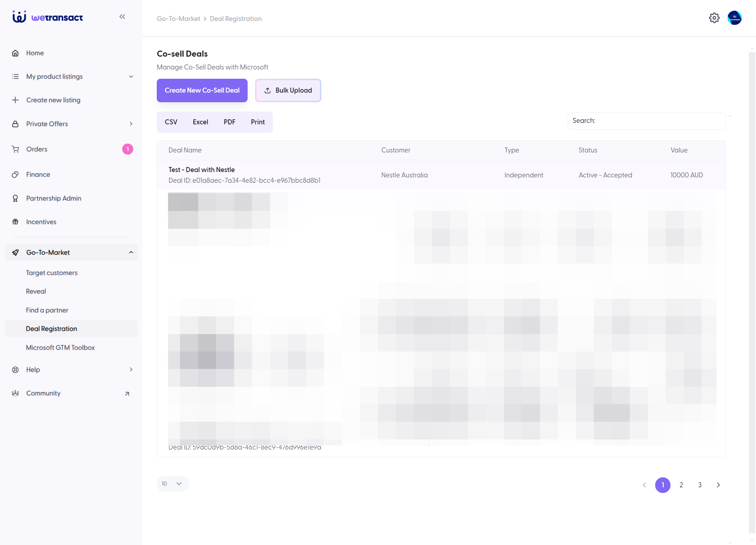
Task: Click the Home house icon
Action: click(x=15, y=53)
